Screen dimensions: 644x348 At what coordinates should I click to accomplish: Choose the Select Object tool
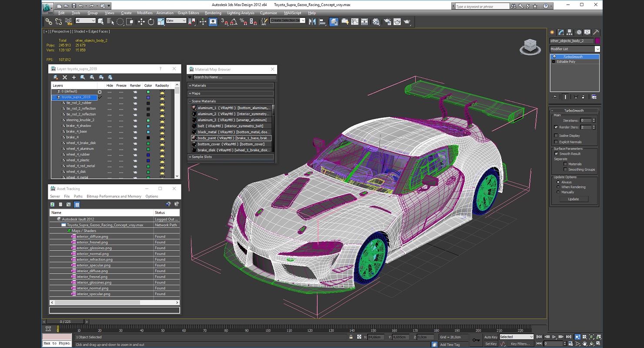(x=101, y=21)
